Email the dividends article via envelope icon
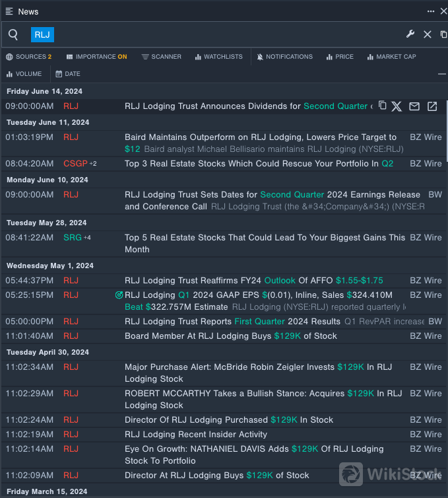 (414, 106)
